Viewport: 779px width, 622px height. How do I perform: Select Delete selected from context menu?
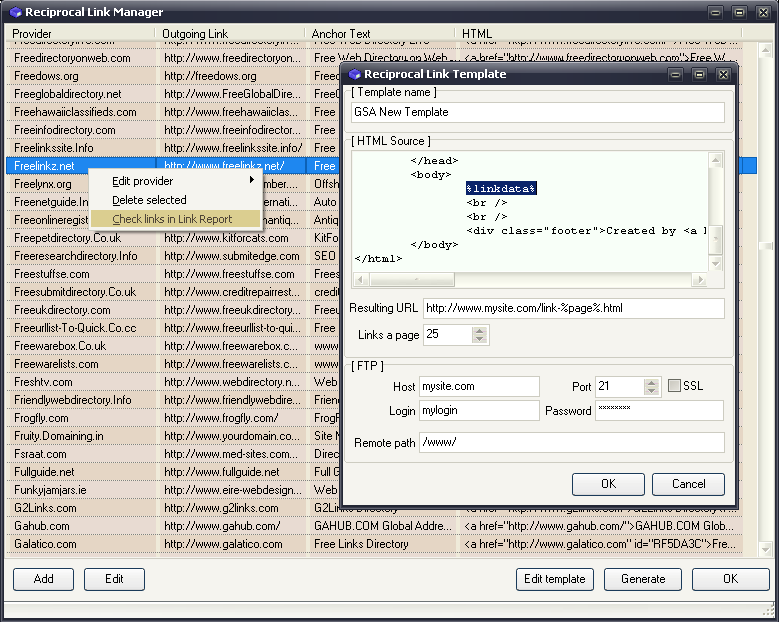(x=149, y=200)
